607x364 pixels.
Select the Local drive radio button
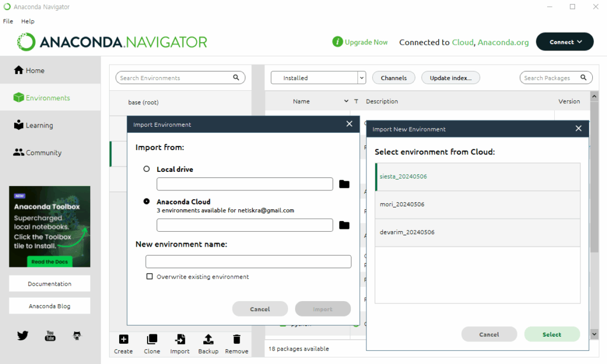147,169
